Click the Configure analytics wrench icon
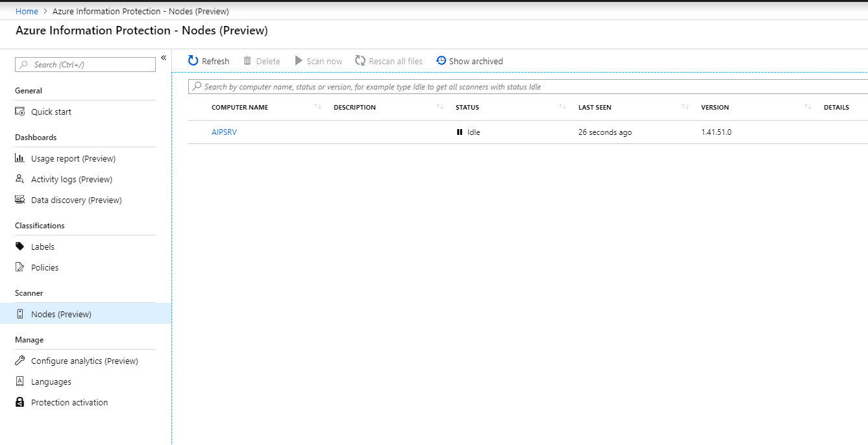Viewport: 868px width, 445px height. point(20,361)
